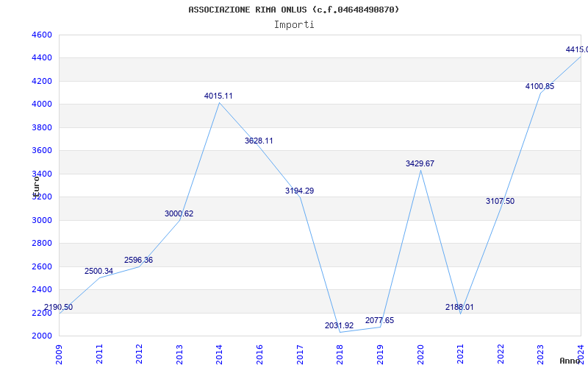Click the Euro axis label

pyautogui.click(x=36, y=186)
